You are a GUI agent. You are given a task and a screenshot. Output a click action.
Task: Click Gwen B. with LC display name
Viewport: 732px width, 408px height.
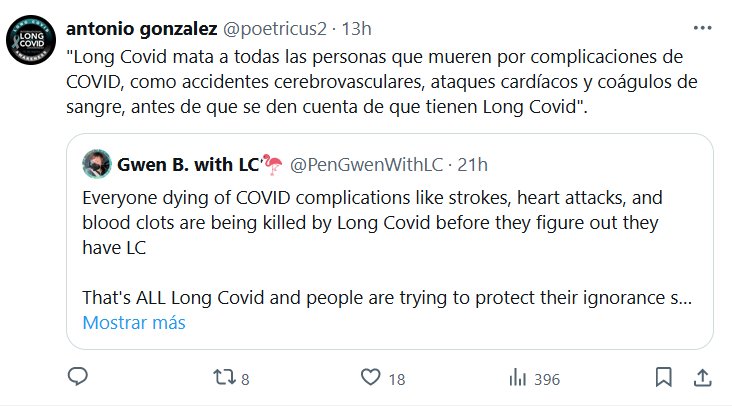[186, 163]
